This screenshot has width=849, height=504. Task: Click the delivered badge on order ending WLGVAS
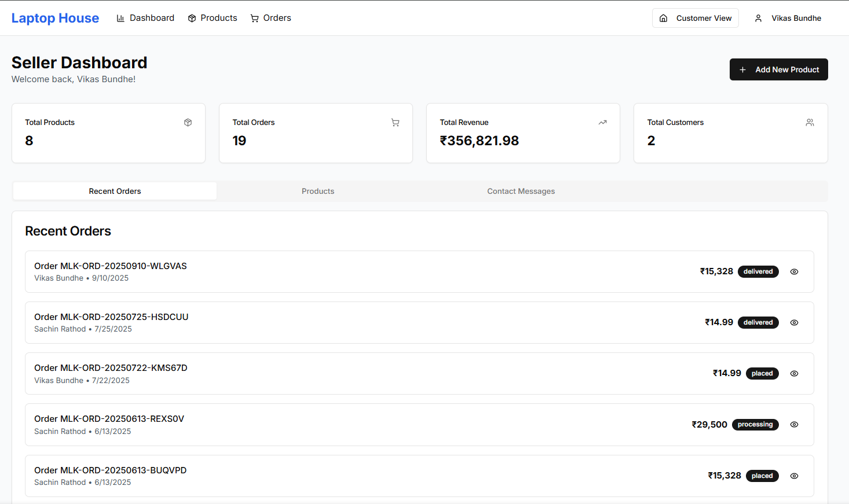758,271
